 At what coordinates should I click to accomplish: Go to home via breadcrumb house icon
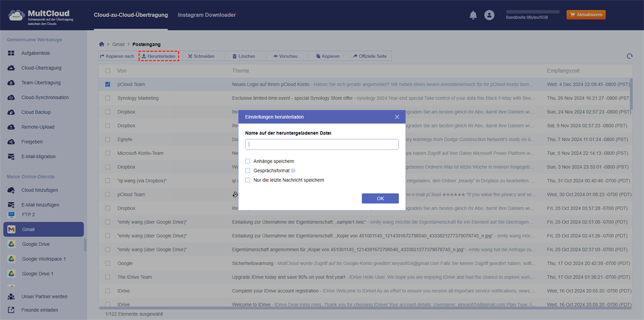click(102, 44)
